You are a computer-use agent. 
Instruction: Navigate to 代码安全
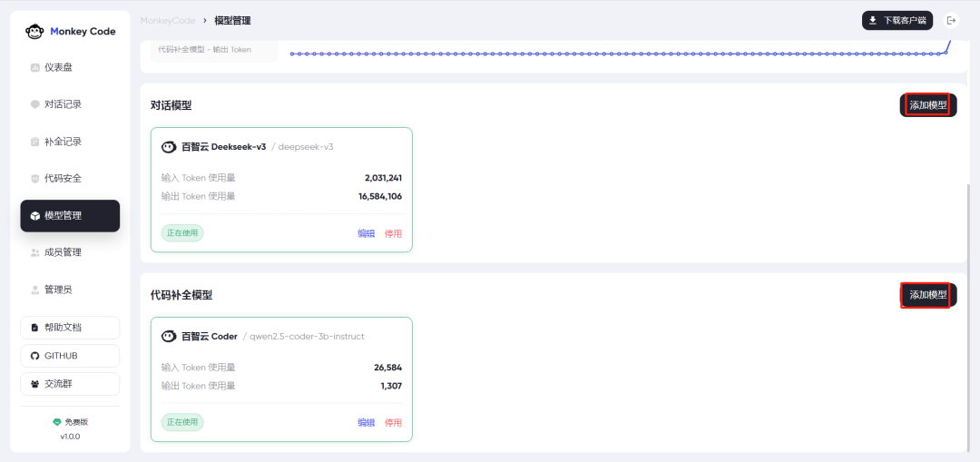(70, 179)
